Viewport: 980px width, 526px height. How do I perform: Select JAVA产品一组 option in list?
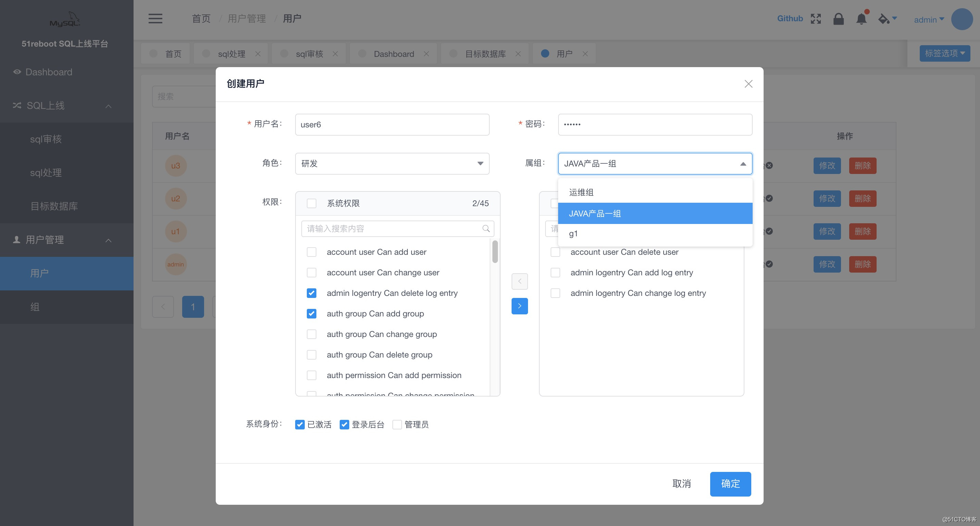[x=655, y=213]
